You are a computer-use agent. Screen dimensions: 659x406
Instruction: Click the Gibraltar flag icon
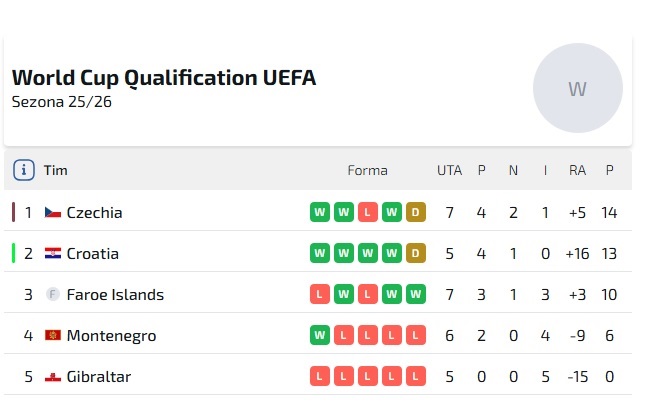53,377
